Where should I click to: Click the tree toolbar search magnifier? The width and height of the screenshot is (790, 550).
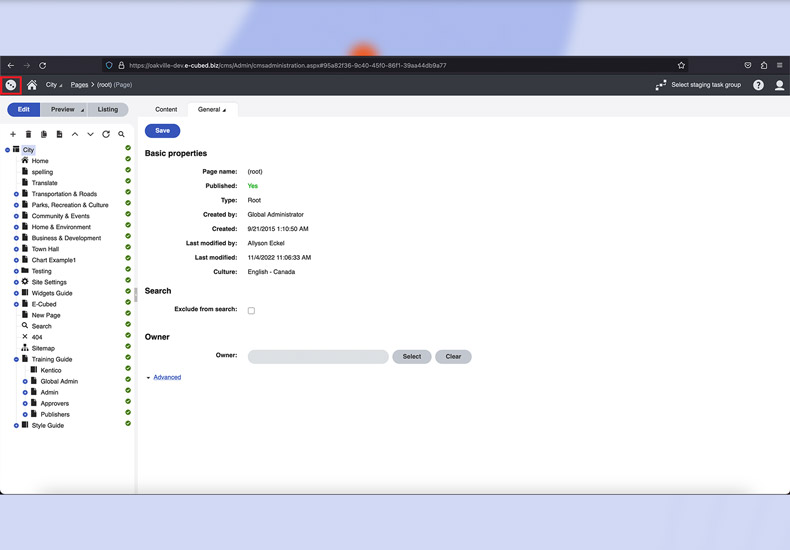tap(122, 134)
